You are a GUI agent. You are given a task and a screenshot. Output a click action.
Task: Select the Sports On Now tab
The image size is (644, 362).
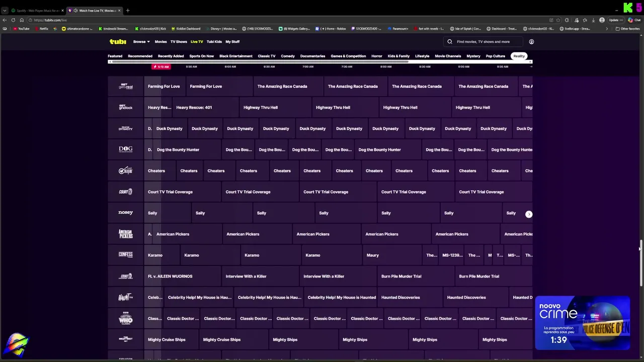201,56
